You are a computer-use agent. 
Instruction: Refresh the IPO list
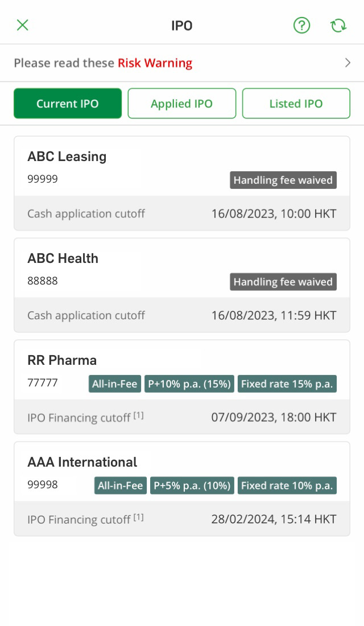pyautogui.click(x=338, y=25)
